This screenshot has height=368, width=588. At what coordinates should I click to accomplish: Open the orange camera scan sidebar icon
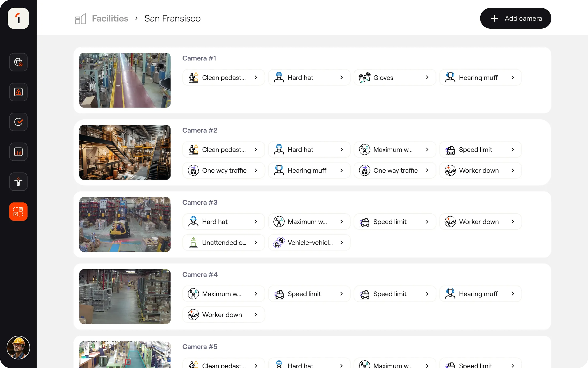coord(18,211)
